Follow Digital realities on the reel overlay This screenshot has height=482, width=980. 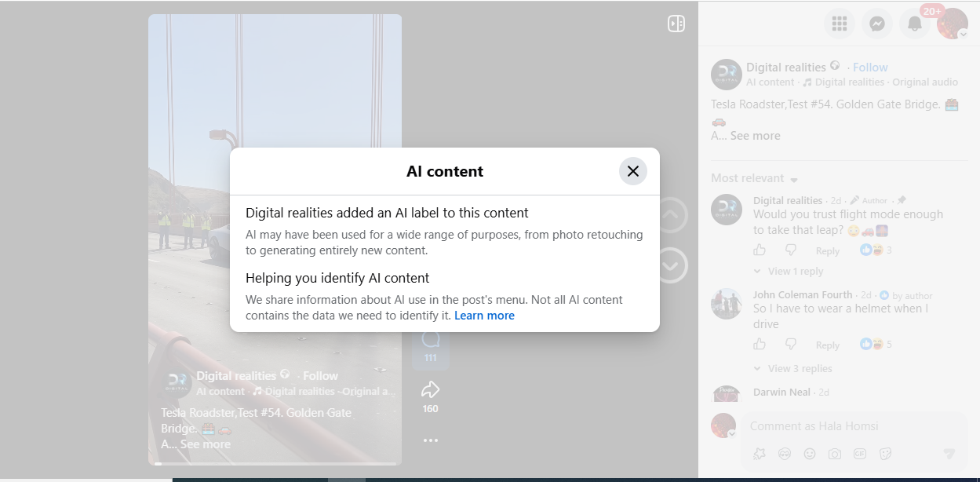(x=320, y=376)
